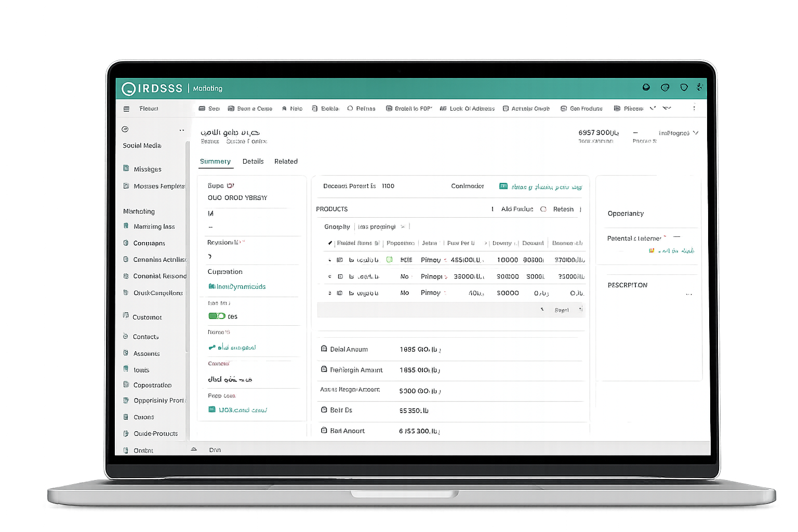The height and width of the screenshot is (532, 798).
Task: Click the hamburger menu icon in sidebar
Action: [x=126, y=109]
